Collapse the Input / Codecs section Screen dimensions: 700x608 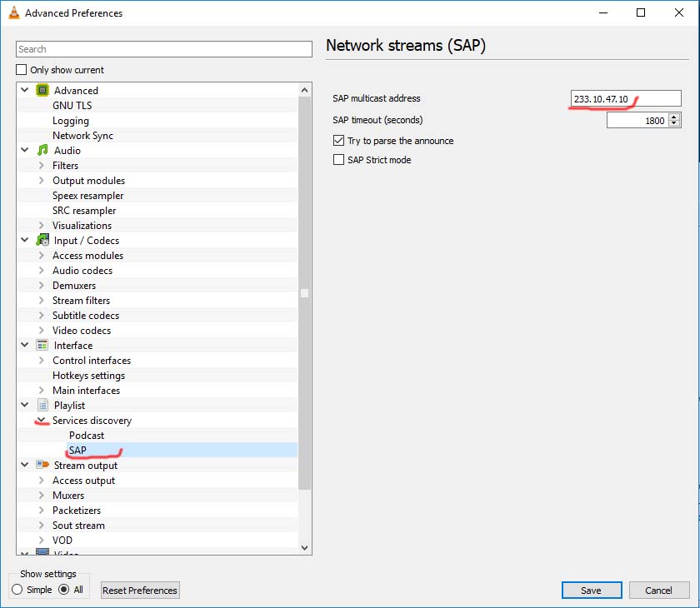click(x=25, y=240)
